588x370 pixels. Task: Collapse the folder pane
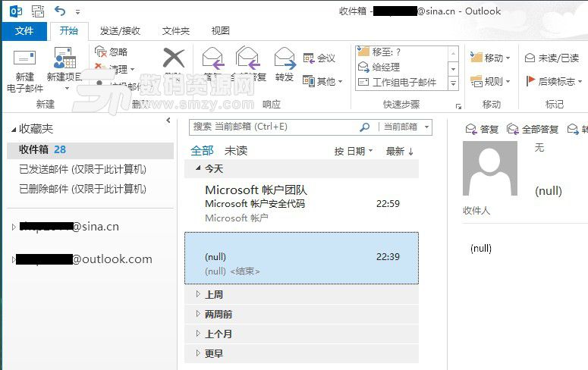click(168, 120)
